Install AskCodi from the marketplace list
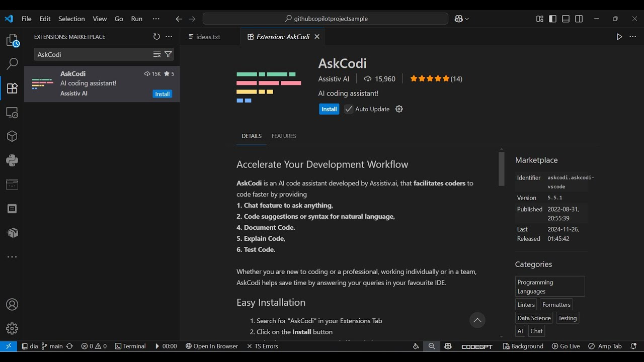 (x=163, y=94)
